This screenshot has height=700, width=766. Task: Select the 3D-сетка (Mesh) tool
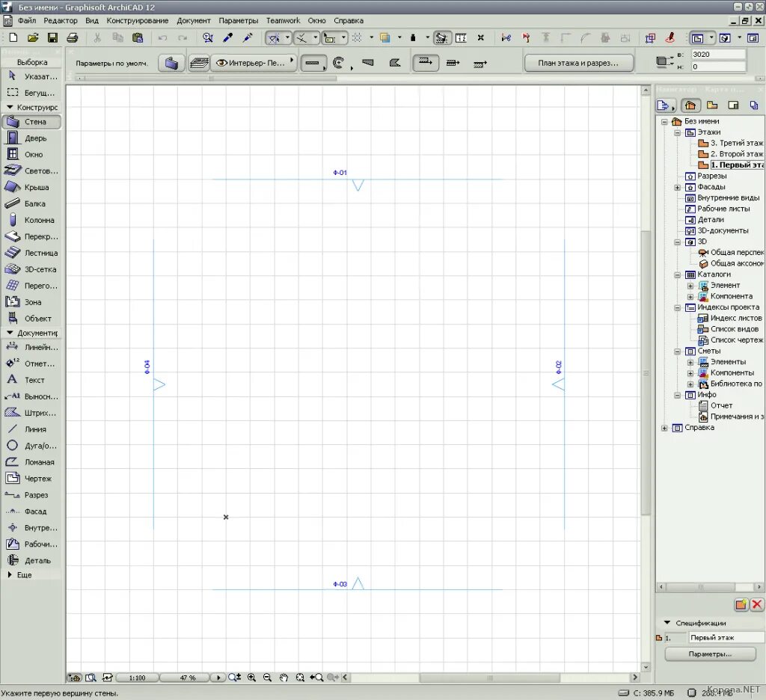coord(32,269)
